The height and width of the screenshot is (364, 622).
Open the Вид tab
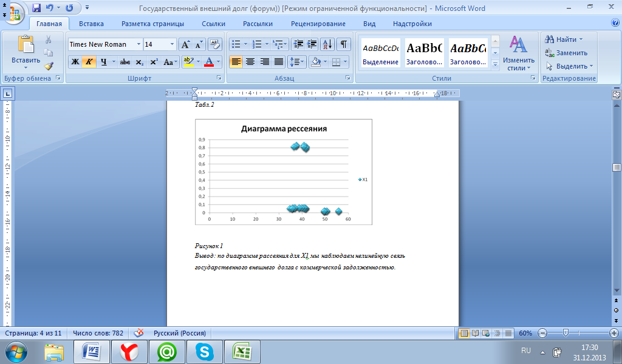pyautogui.click(x=369, y=24)
